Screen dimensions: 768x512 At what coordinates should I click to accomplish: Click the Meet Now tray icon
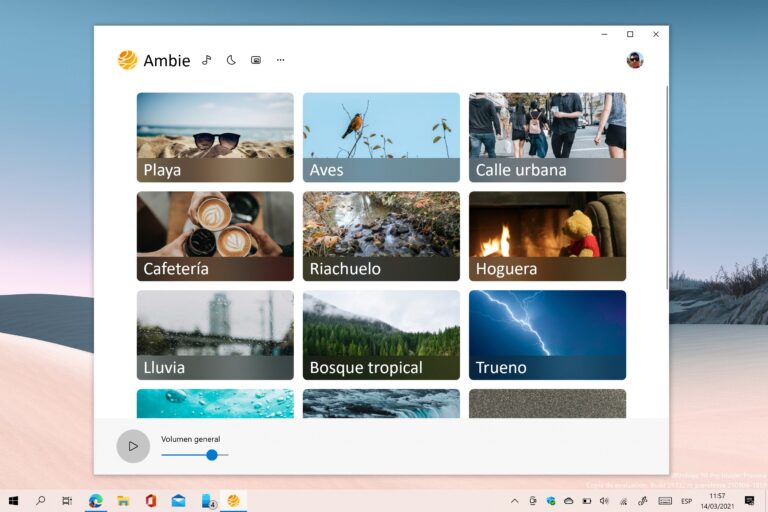click(x=533, y=501)
